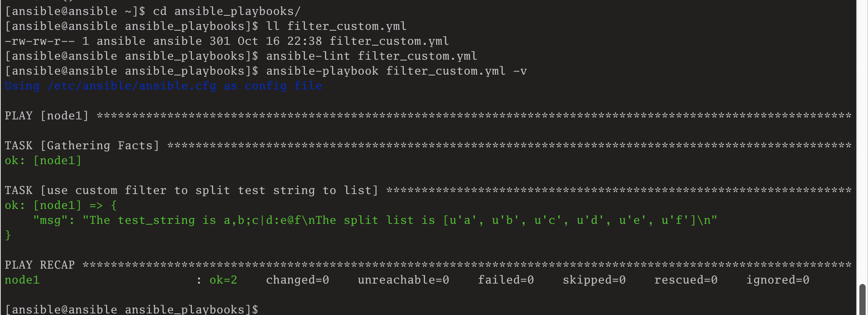Click the vertical scrollbar thumb at right
The image size is (868, 315).
(862, 299)
